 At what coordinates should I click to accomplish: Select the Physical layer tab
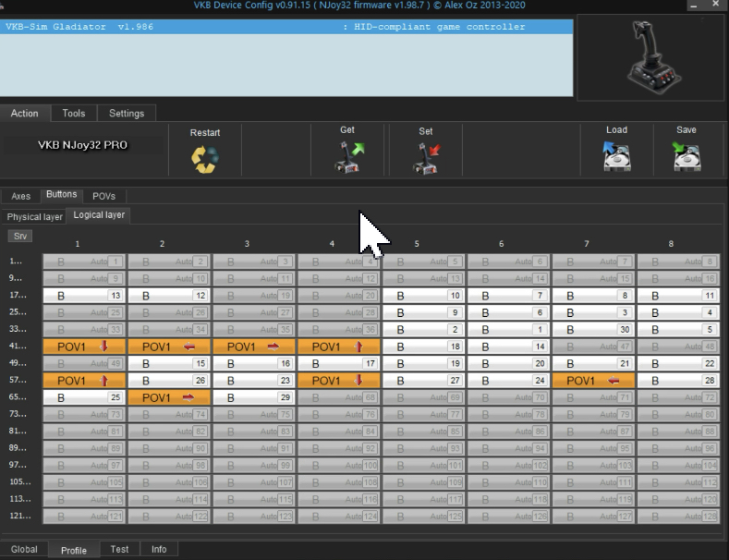pyautogui.click(x=34, y=217)
